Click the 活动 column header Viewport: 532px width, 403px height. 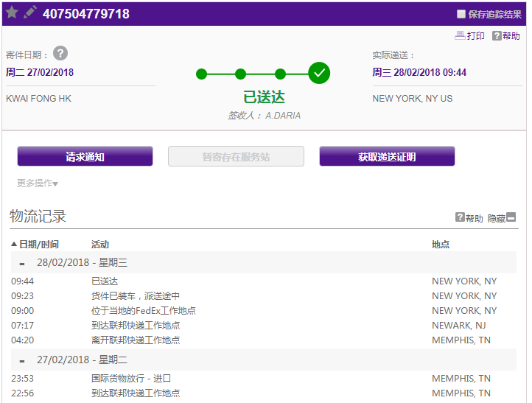[100, 245]
